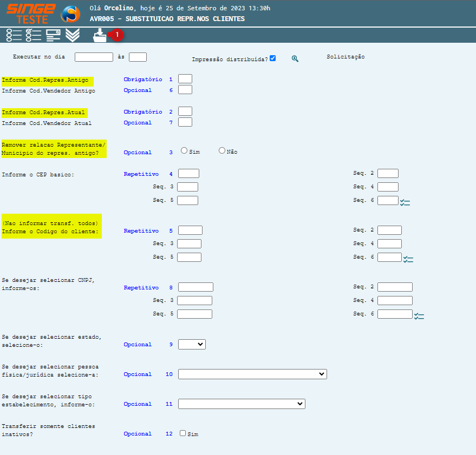Click the Solicitação link
Viewport: 476px width, 455px height.
tap(345, 57)
